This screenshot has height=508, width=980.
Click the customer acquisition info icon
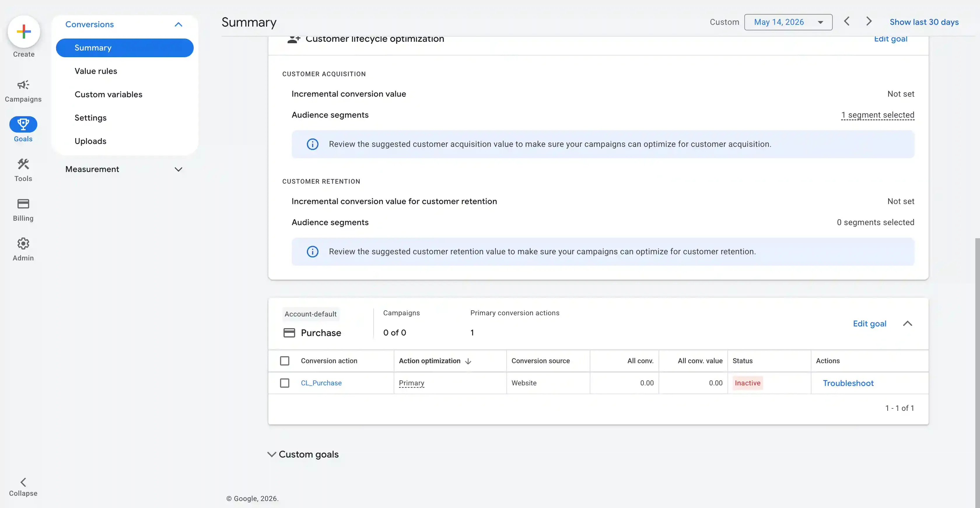[312, 144]
